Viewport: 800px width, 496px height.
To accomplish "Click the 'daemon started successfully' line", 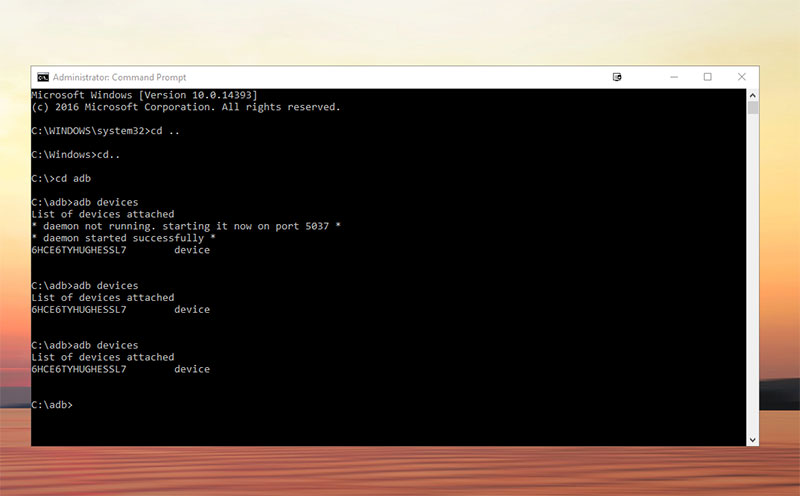I will [x=123, y=238].
